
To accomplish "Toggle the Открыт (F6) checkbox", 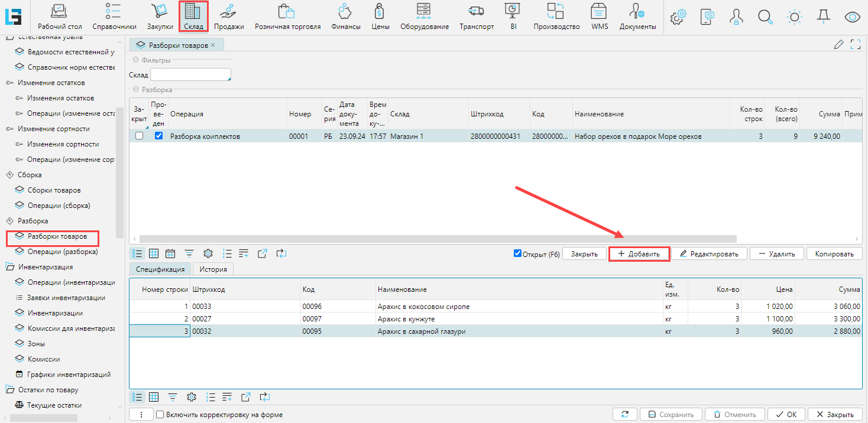I will pos(518,254).
